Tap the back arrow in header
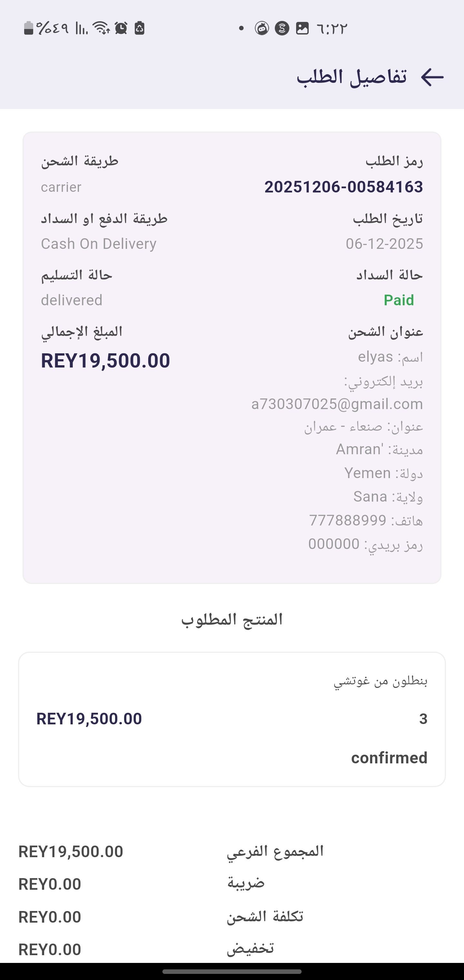This screenshot has height=980, width=464. 432,78
